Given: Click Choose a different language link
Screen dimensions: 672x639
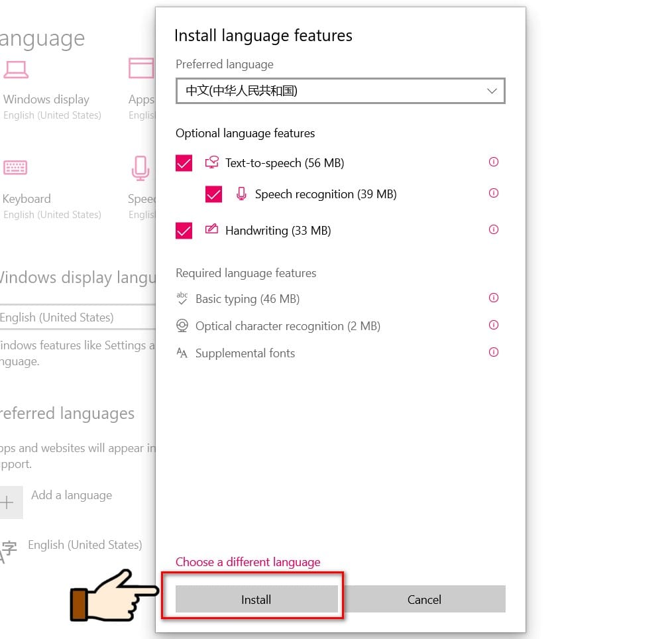Looking at the screenshot, I should (x=248, y=562).
